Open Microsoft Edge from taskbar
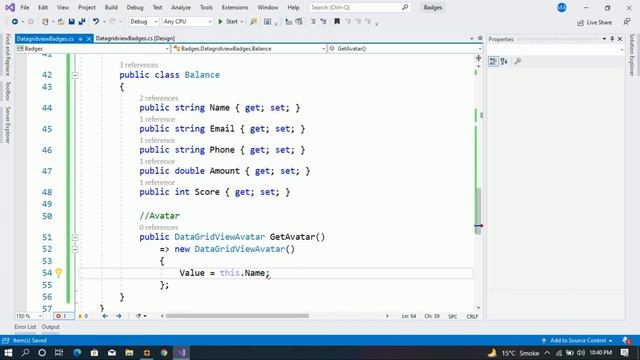 coord(77,353)
